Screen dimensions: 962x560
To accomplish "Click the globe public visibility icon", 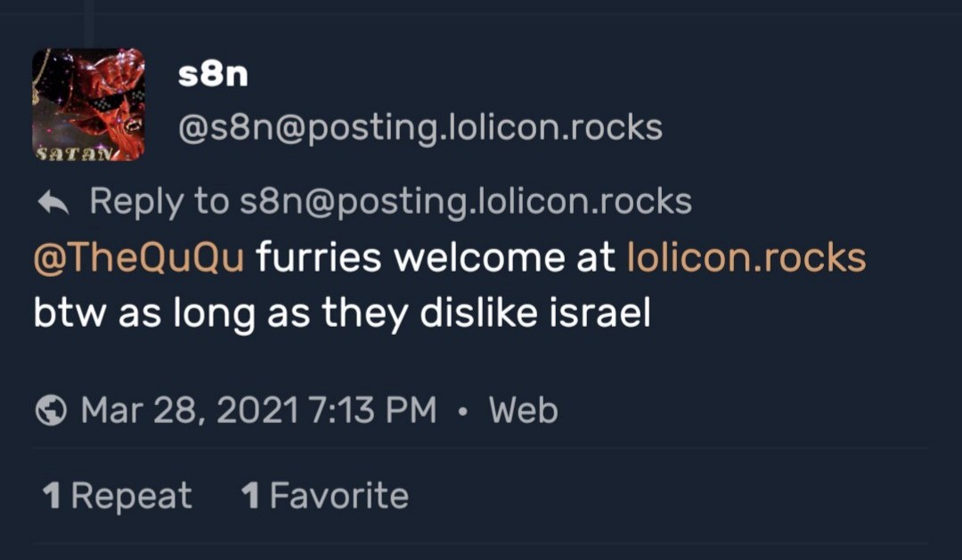I will pos(52,411).
